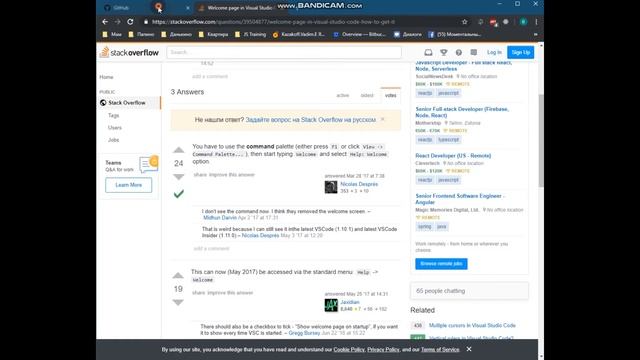
Task: Click the Learn More Teams button
Action: (x=129, y=185)
